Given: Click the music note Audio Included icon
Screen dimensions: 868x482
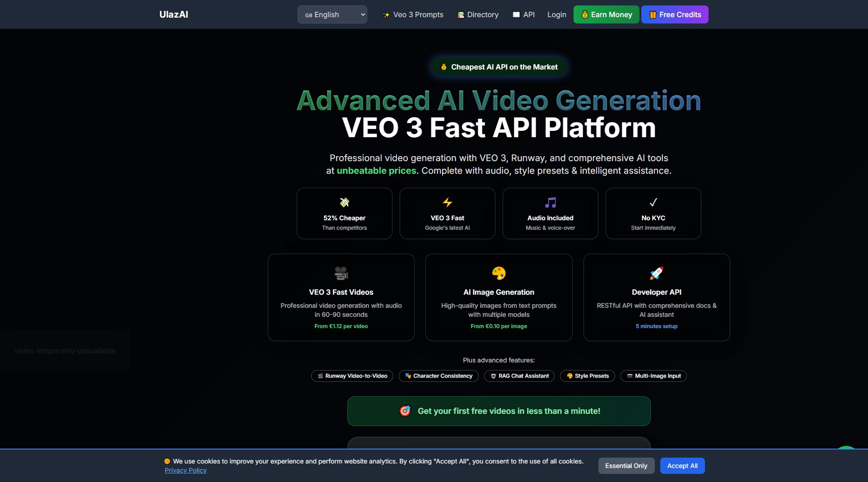Looking at the screenshot, I should [x=551, y=202].
